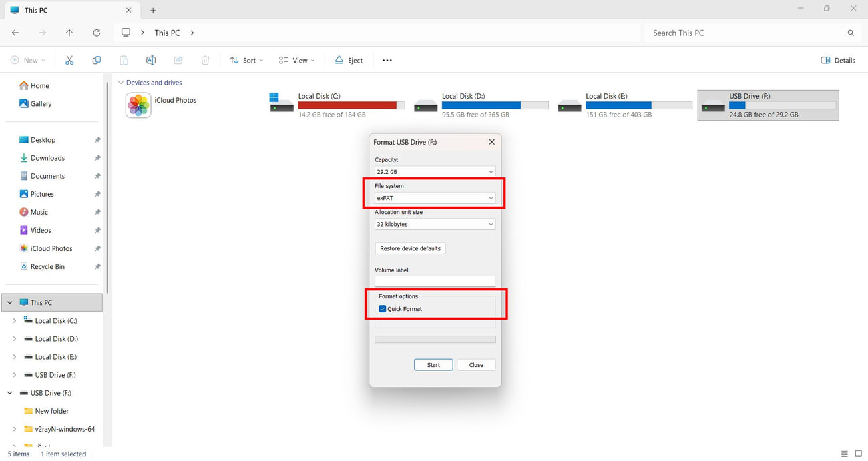This screenshot has height=461, width=868.
Task: Open the View dropdown menu
Action: pos(297,60)
